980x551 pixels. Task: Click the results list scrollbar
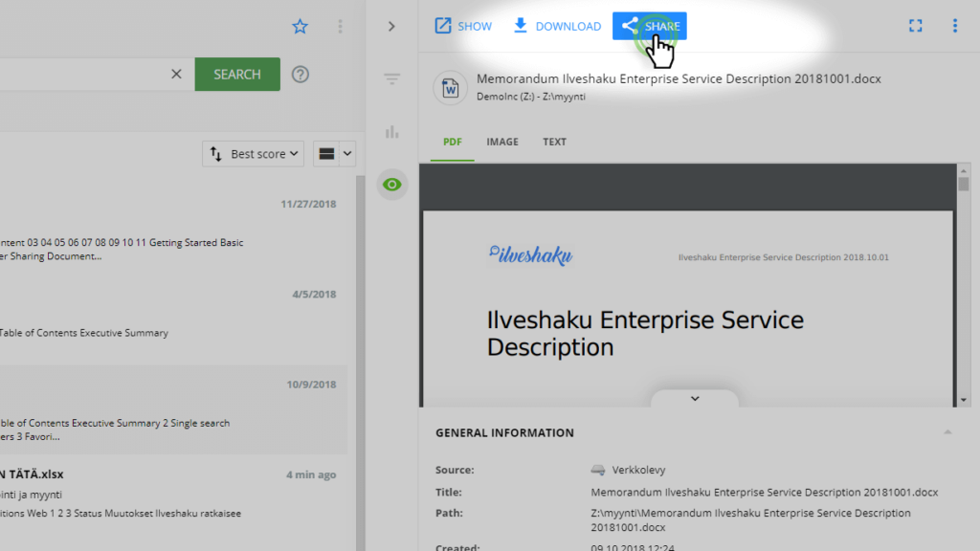pyautogui.click(x=360, y=363)
